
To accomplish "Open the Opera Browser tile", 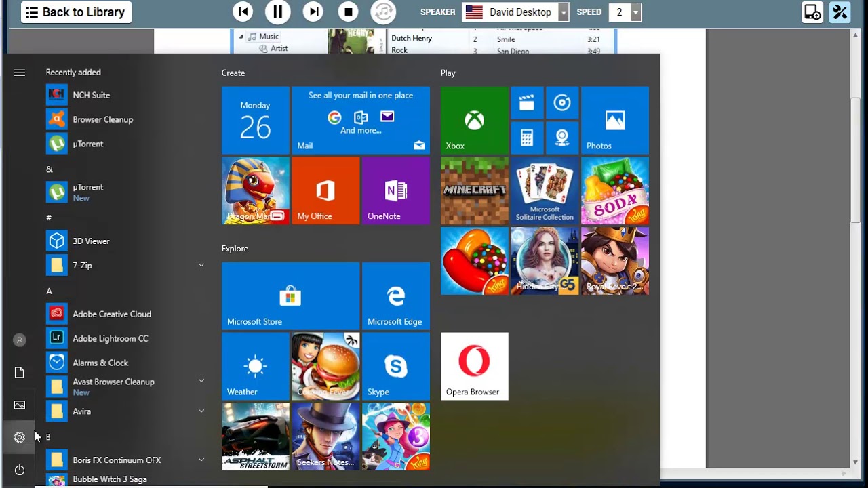I will (x=474, y=366).
